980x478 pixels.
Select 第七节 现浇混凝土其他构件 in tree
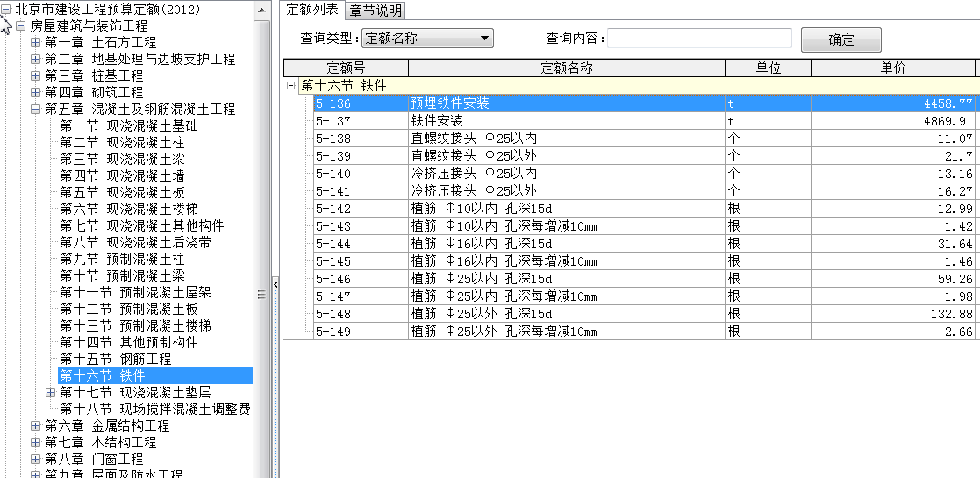coord(142,225)
